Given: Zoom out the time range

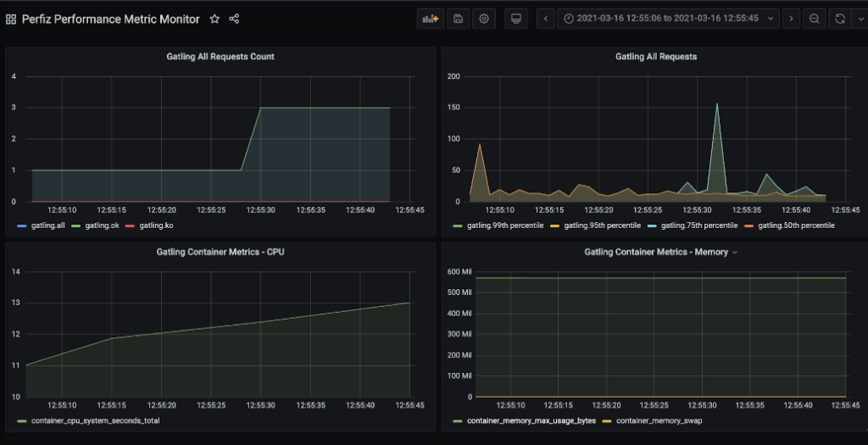Looking at the screenshot, I should tap(814, 19).
